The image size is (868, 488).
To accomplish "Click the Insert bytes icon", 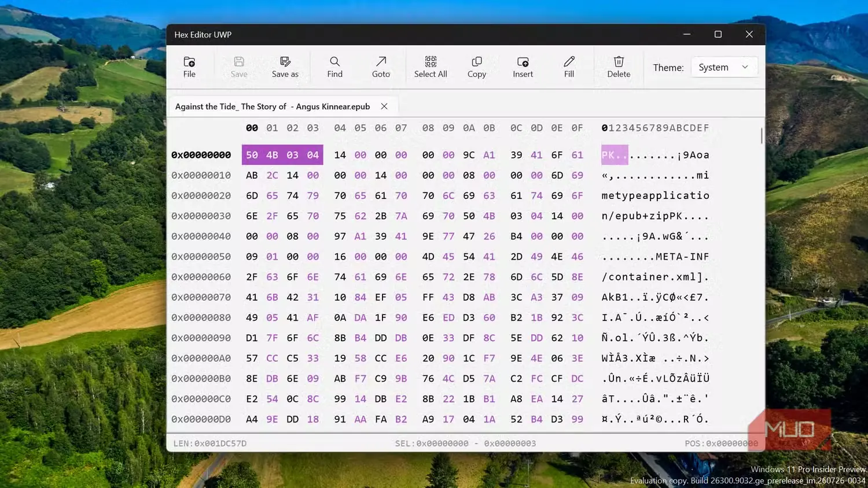I will 523,67.
